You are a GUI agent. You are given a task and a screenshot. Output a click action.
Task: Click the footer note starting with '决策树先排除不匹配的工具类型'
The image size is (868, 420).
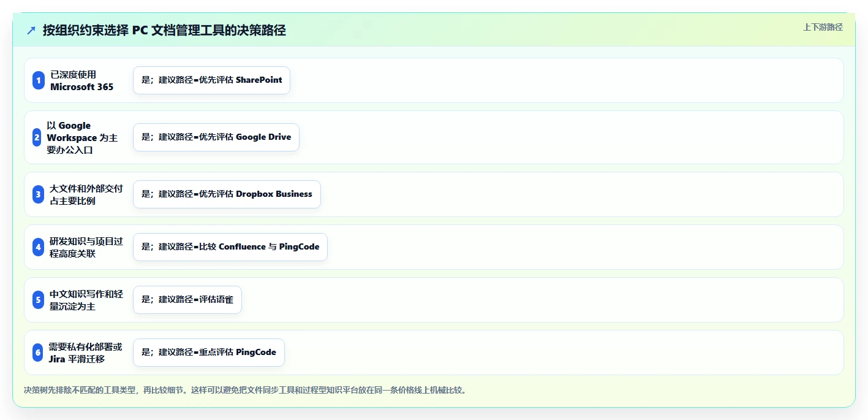[245, 390]
